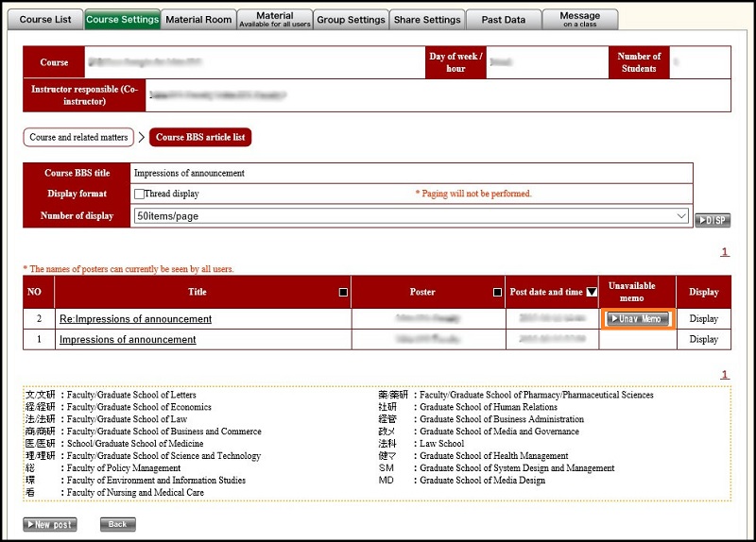Screen dimensions: 756x542
Task: Click the New post button
Action: pyautogui.click(x=50, y=524)
